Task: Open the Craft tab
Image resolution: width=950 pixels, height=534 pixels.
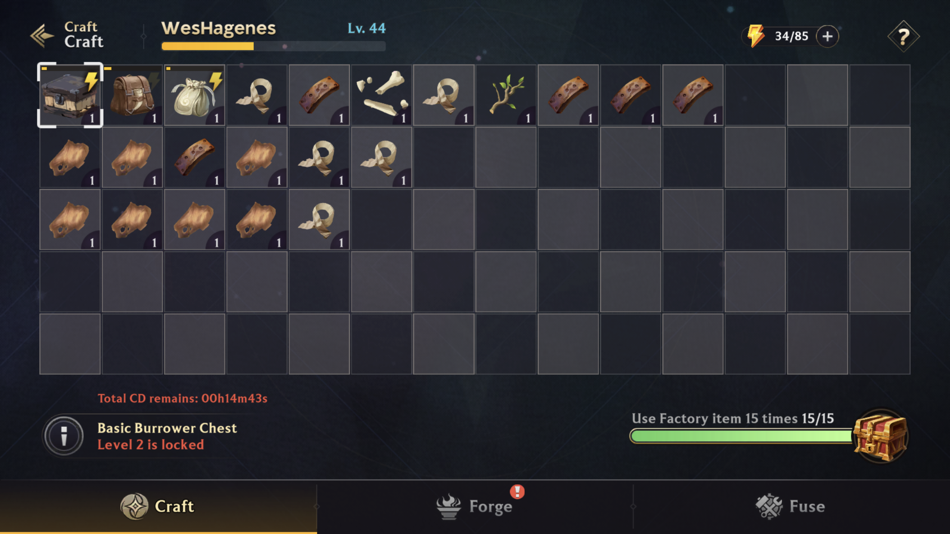Action: [158, 507]
